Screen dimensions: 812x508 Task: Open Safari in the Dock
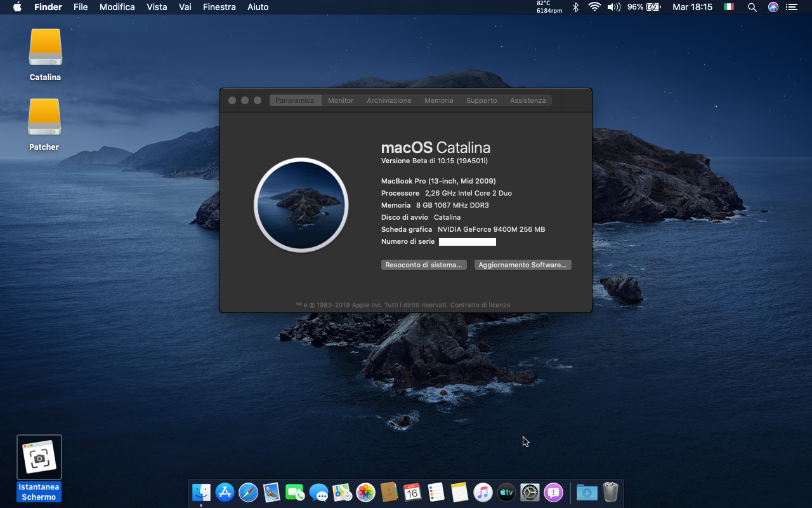coord(248,492)
